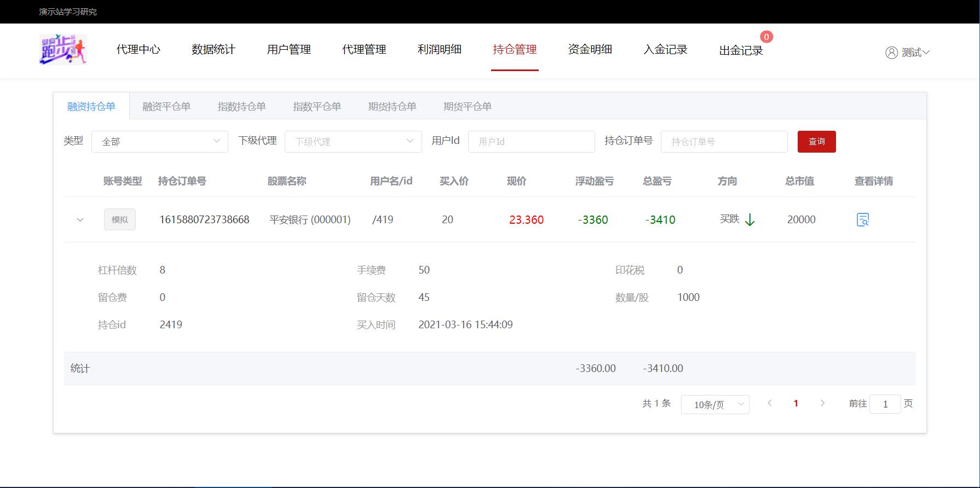The width and height of the screenshot is (980, 488).
Task: Open the view-details icon for order 1615880723738668
Action: tap(862, 219)
